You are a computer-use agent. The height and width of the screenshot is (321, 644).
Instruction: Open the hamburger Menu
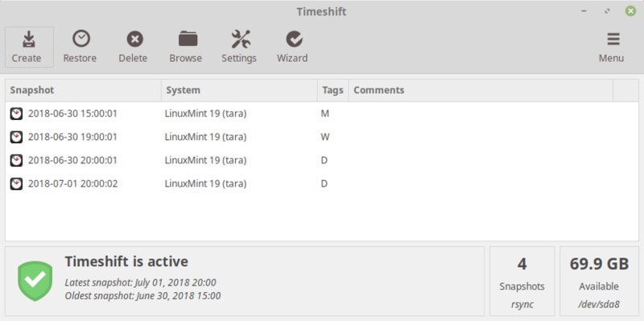[x=612, y=47]
